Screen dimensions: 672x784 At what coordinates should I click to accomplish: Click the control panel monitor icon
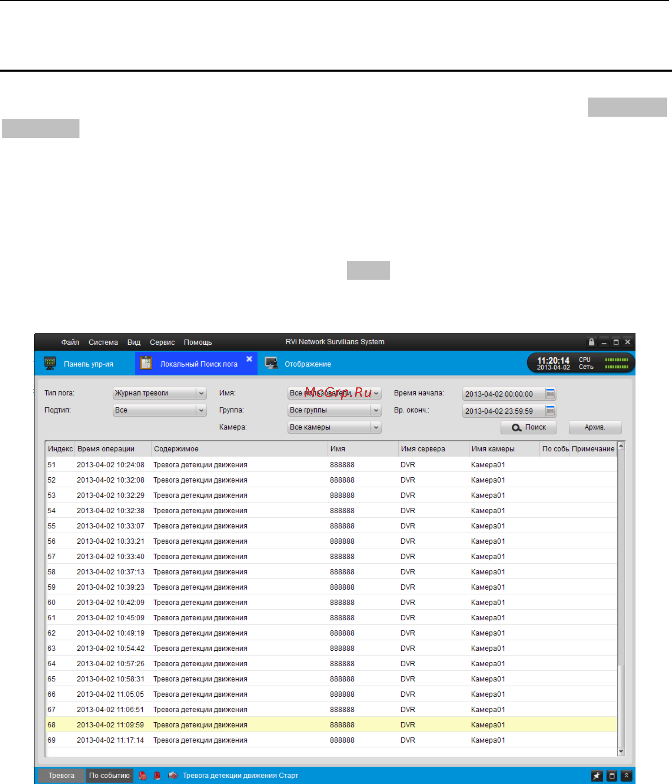pos(50,363)
